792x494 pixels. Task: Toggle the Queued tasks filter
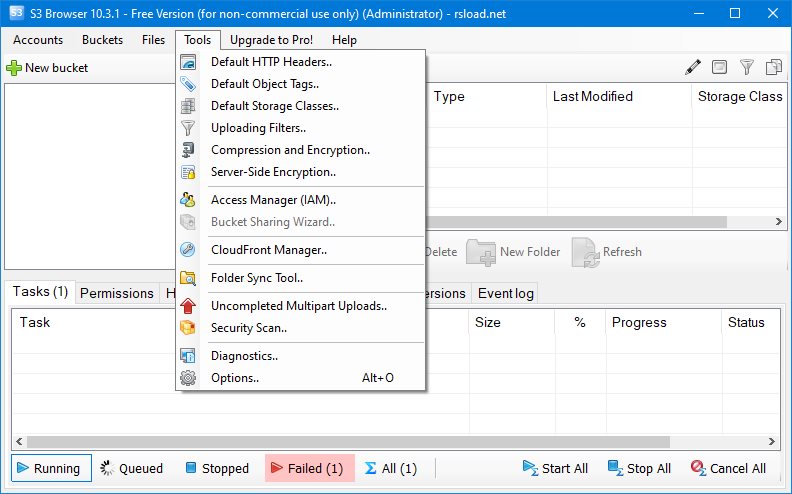pos(130,468)
